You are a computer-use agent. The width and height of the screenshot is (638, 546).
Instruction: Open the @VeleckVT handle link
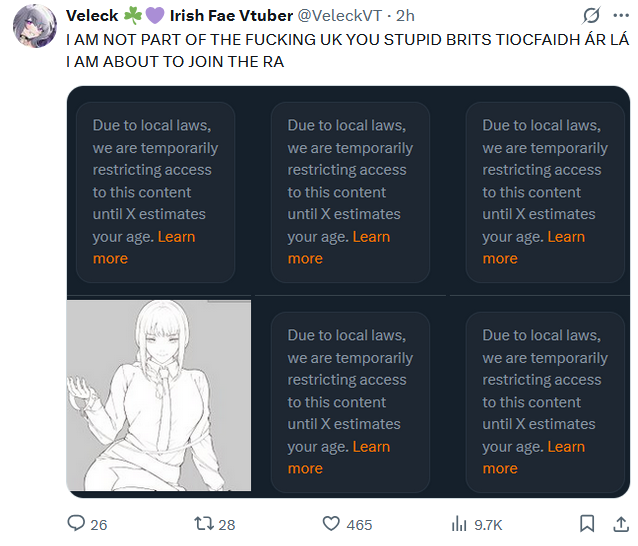[x=341, y=17]
